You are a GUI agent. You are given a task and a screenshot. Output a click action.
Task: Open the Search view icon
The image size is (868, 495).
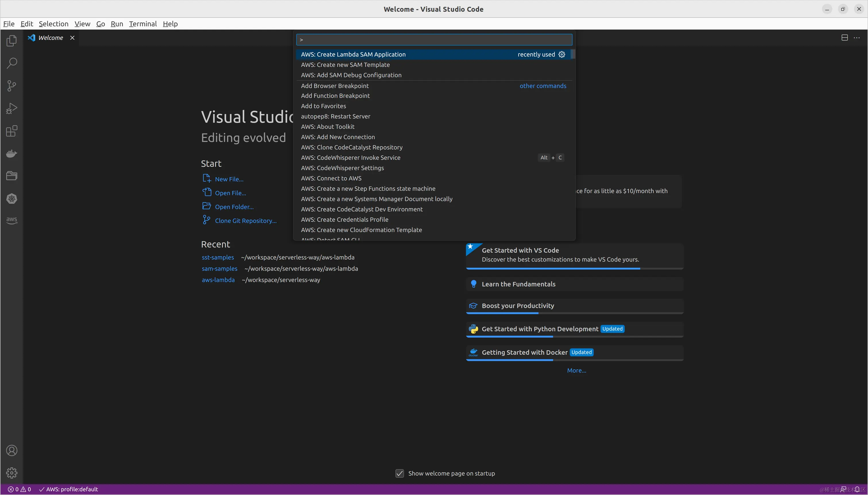pyautogui.click(x=11, y=63)
